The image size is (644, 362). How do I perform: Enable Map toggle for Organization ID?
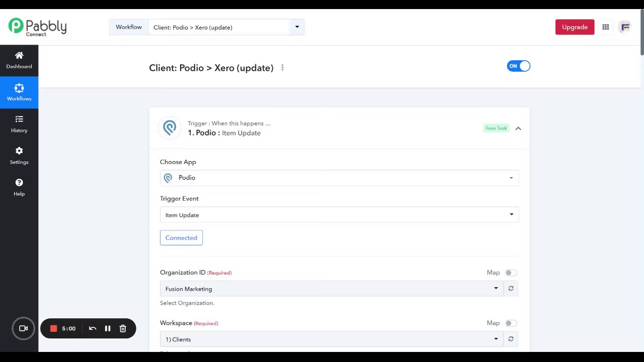tap(511, 273)
